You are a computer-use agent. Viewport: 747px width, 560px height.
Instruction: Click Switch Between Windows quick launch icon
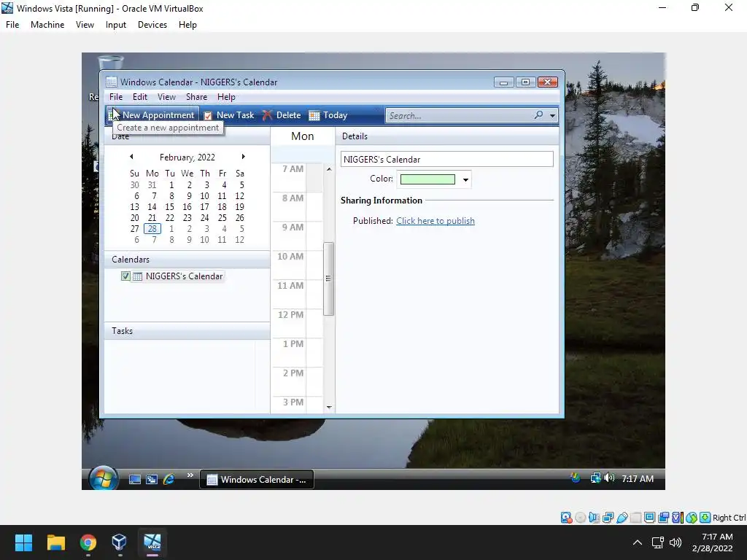[x=152, y=479]
